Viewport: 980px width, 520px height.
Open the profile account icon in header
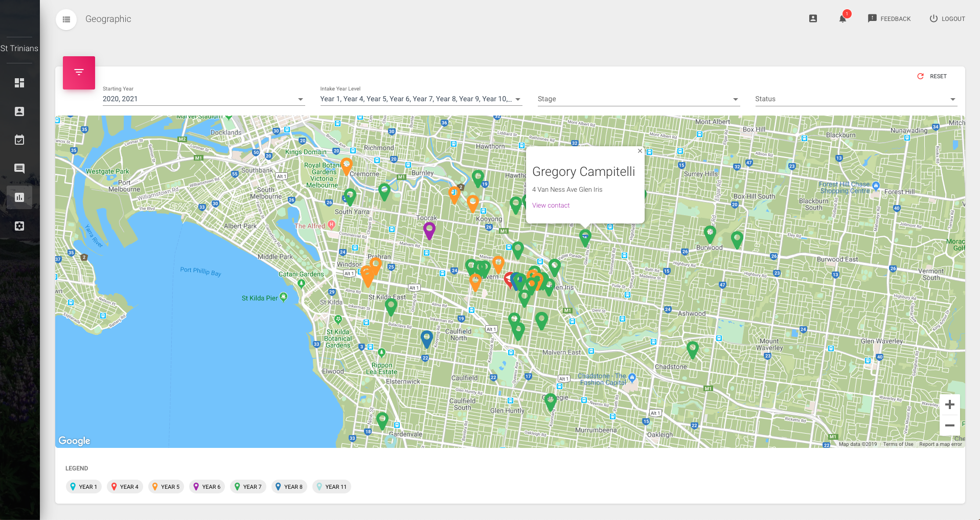(813, 18)
